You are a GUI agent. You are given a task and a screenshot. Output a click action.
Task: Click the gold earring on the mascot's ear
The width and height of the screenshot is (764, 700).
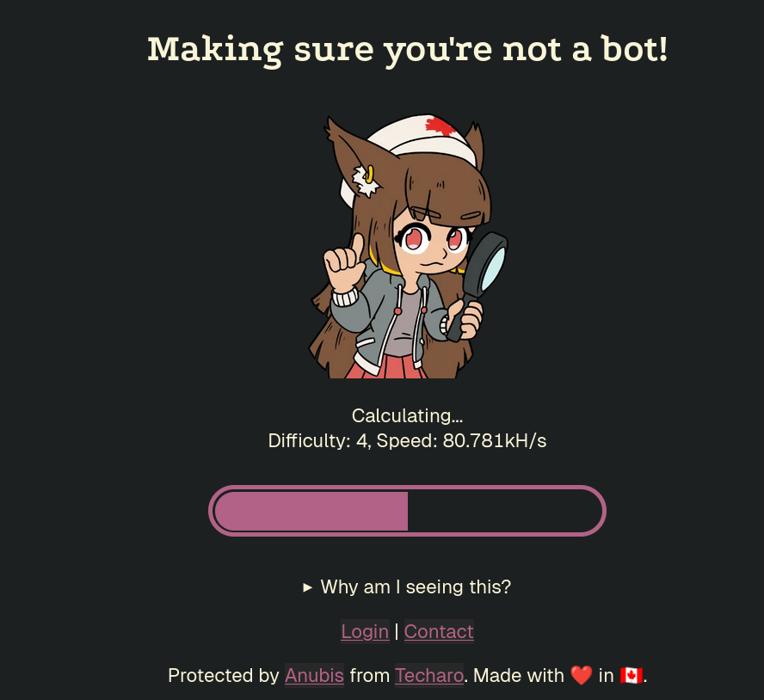(x=370, y=174)
